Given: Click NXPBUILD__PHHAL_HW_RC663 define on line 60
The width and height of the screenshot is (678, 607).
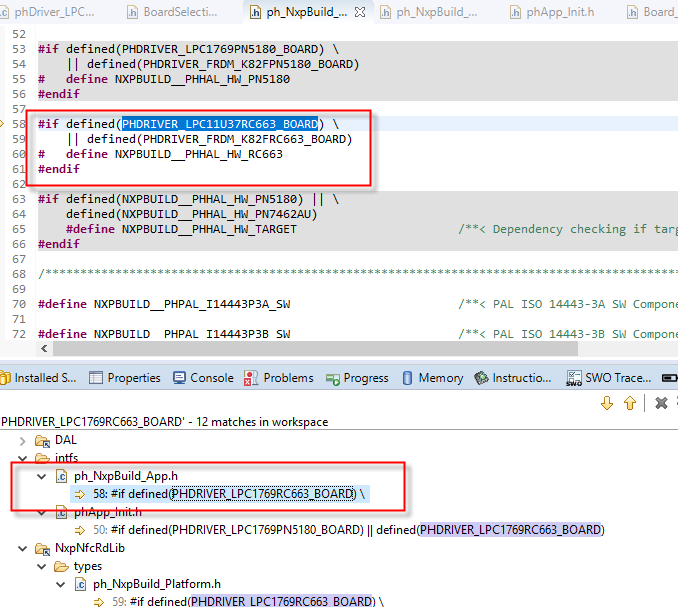Looking at the screenshot, I should pos(198,154).
